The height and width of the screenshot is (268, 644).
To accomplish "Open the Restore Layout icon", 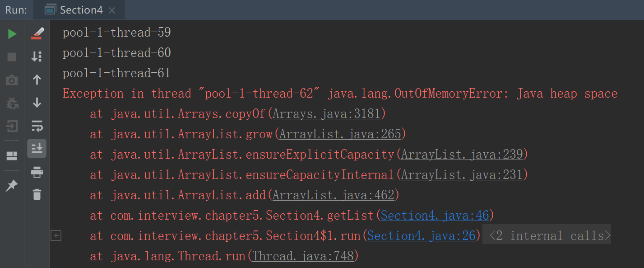I will tap(12, 156).
